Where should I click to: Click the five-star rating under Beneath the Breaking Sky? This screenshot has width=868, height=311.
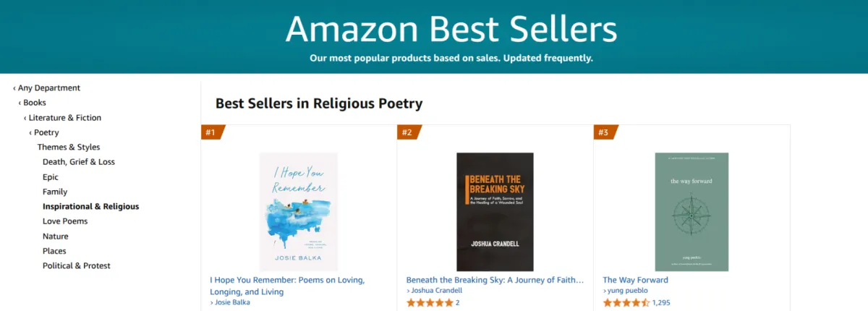pyautogui.click(x=430, y=302)
